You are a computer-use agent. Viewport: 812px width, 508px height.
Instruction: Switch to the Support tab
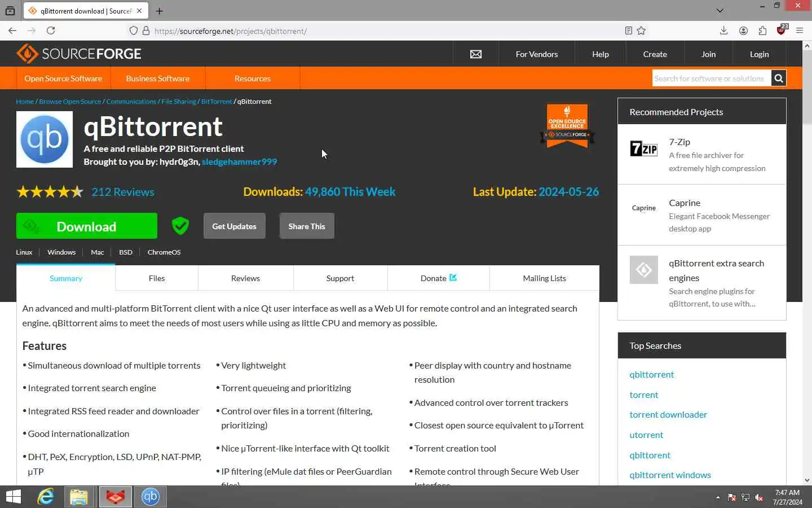tap(340, 278)
